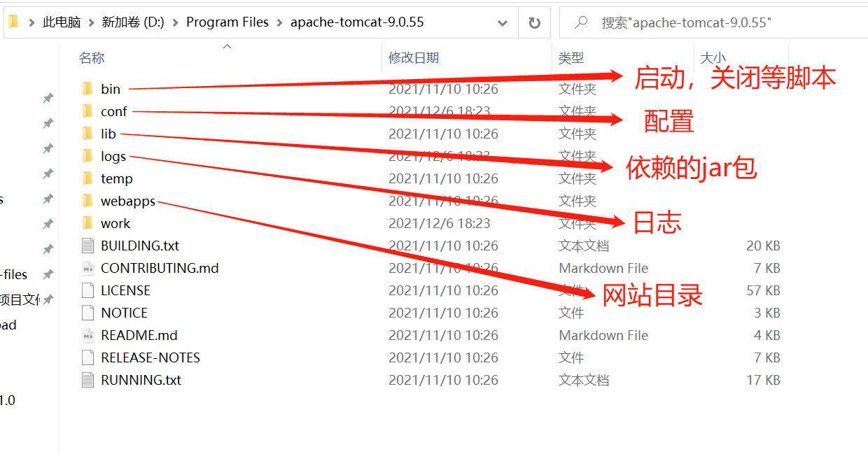Image resolution: width=868 pixels, height=454 pixels.
Task: Click the search magnifier icon
Action: tap(581, 22)
